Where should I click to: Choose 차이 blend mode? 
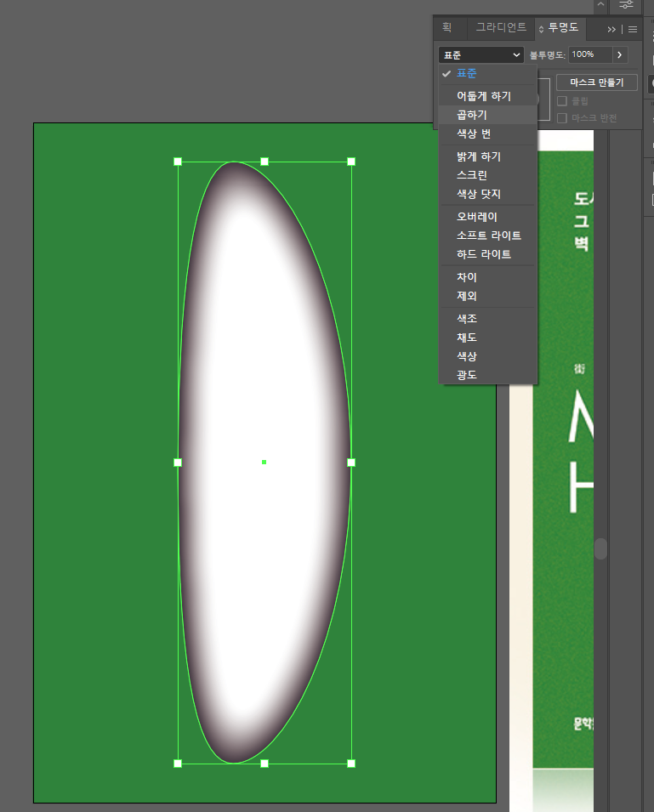coord(487,277)
